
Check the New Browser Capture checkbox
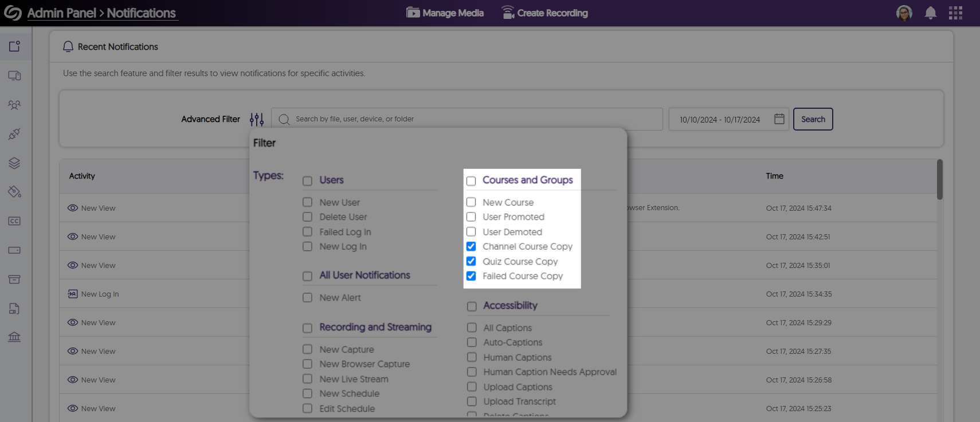308,364
